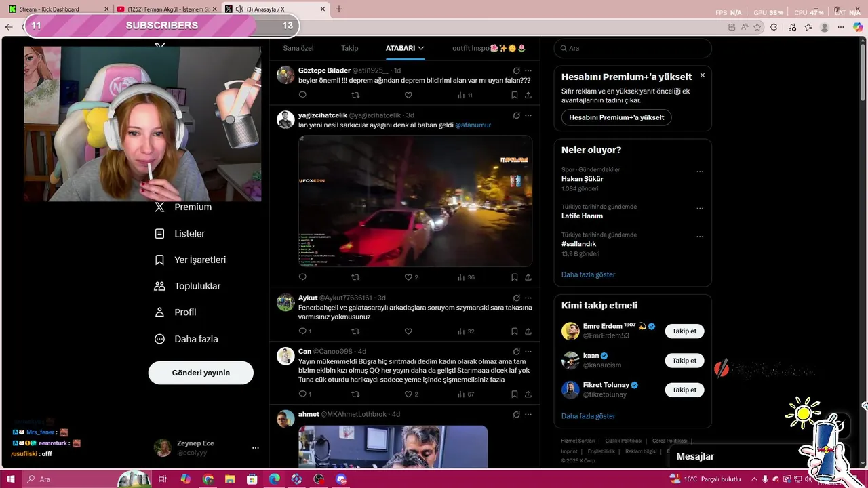Repost yagizcihatcelik's video post
Screen dimensions: 868x488
click(x=355, y=277)
